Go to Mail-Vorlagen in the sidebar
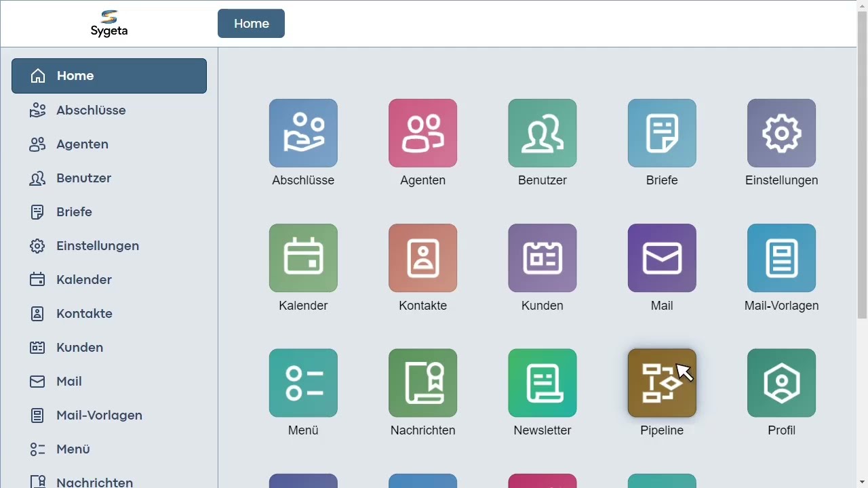This screenshot has width=868, height=488. pyautogui.click(x=109, y=415)
